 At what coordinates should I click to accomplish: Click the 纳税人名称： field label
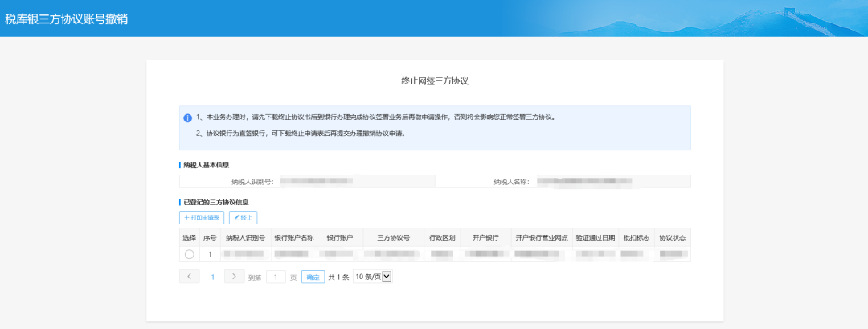click(513, 182)
